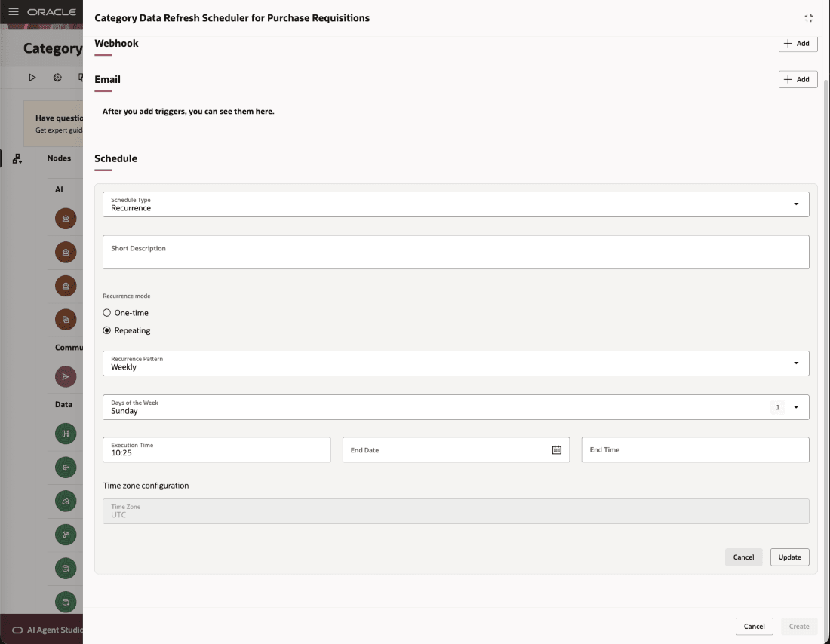Click the Communication send node icon
Screen dimensions: 830x644
(65, 376)
